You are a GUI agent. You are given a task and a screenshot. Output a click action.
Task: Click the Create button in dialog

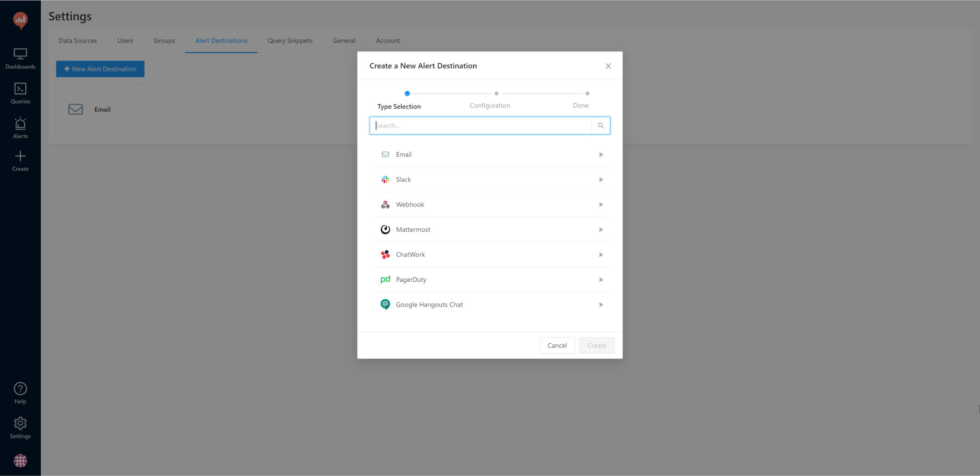tap(596, 345)
